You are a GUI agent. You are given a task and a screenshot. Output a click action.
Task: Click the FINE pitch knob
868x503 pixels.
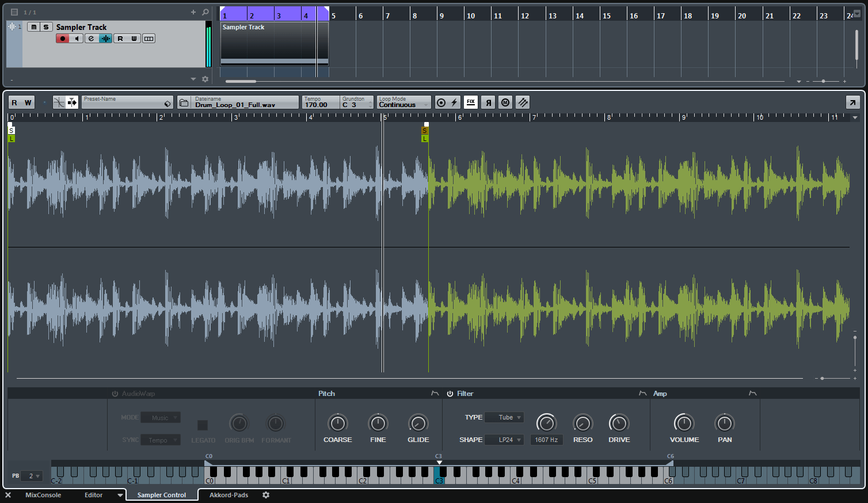(x=378, y=424)
